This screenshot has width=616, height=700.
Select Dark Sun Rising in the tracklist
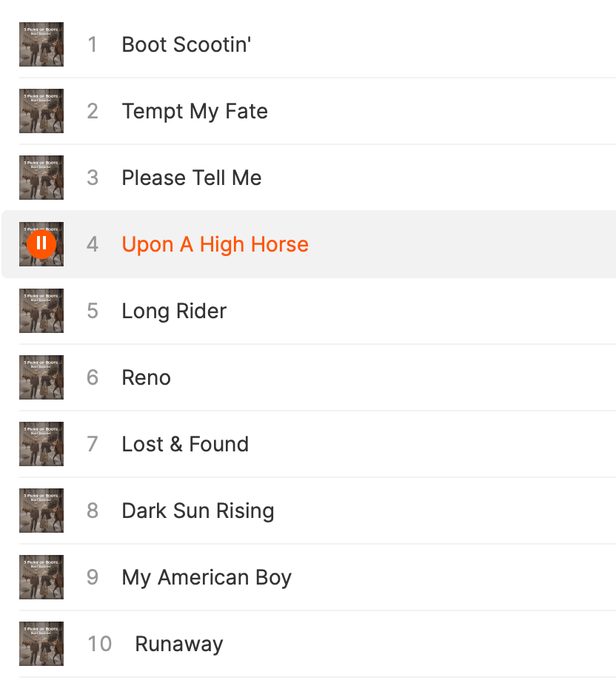[x=198, y=511]
